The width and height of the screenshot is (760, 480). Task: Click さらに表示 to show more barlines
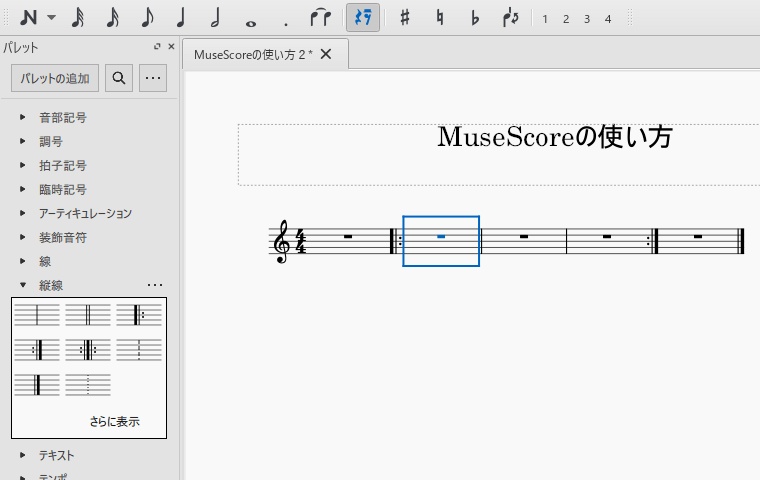coord(114,421)
